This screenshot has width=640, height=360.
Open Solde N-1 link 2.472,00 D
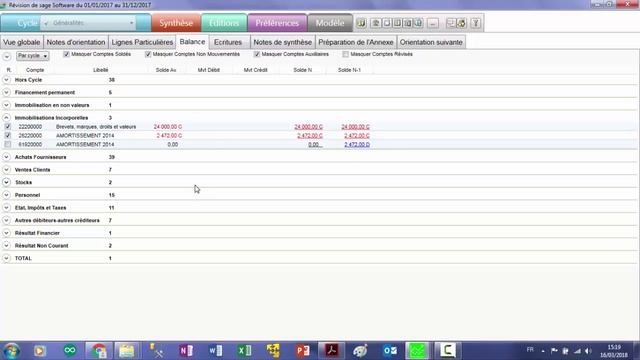pyautogui.click(x=357, y=144)
